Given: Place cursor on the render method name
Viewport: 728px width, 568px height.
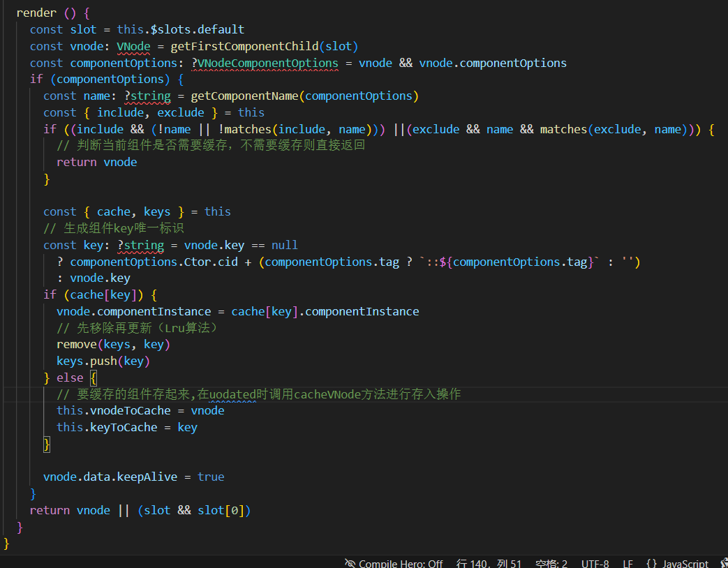Looking at the screenshot, I should [x=36, y=13].
